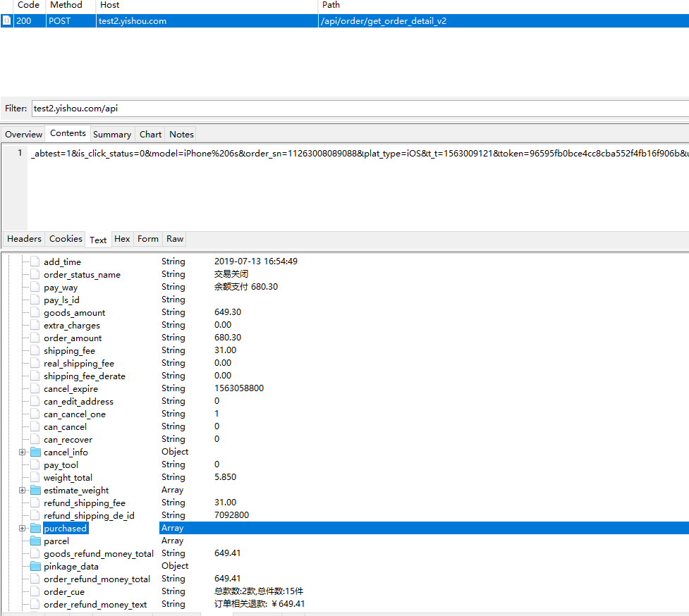
Task: Click the cancel_expire value 1563058800
Action: click(x=239, y=388)
